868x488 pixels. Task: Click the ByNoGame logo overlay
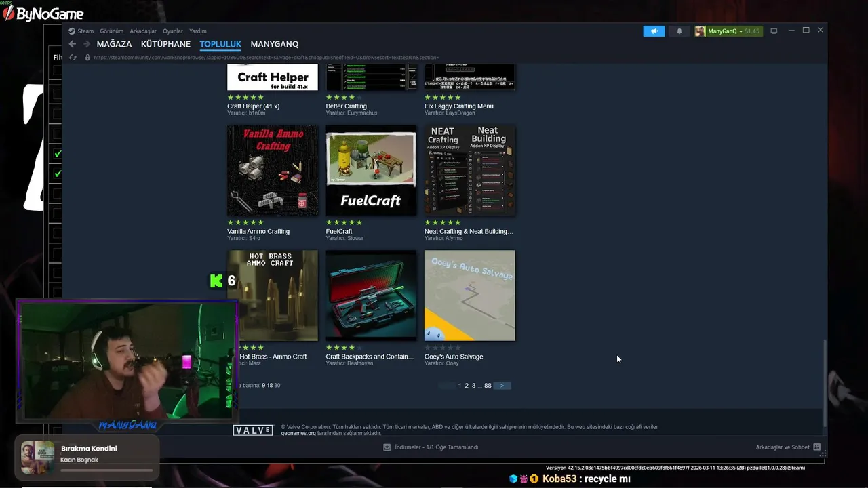(x=43, y=14)
